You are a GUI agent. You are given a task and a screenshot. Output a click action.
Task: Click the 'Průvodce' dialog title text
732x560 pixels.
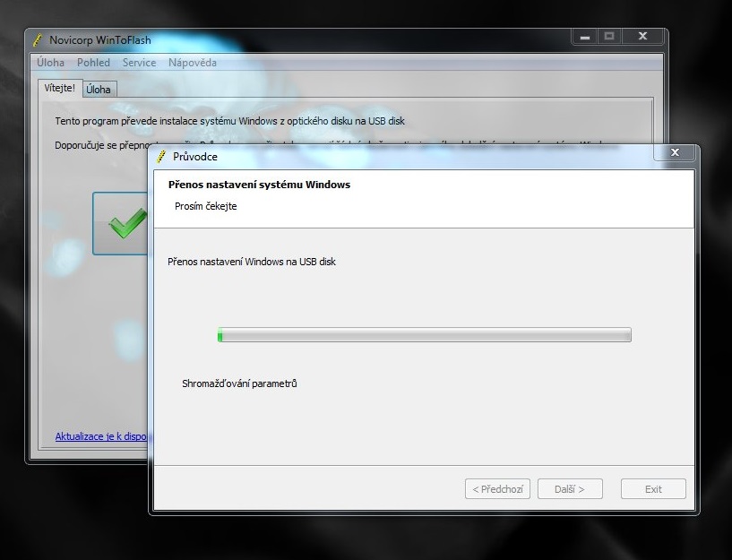click(x=195, y=157)
